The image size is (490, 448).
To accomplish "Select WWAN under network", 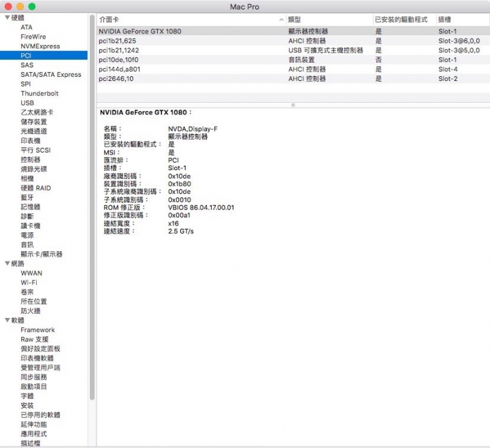I will coord(31,273).
